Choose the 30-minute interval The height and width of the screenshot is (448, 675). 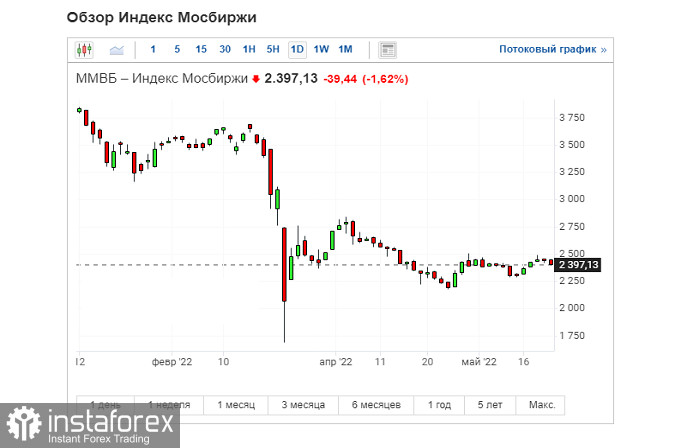coord(225,49)
